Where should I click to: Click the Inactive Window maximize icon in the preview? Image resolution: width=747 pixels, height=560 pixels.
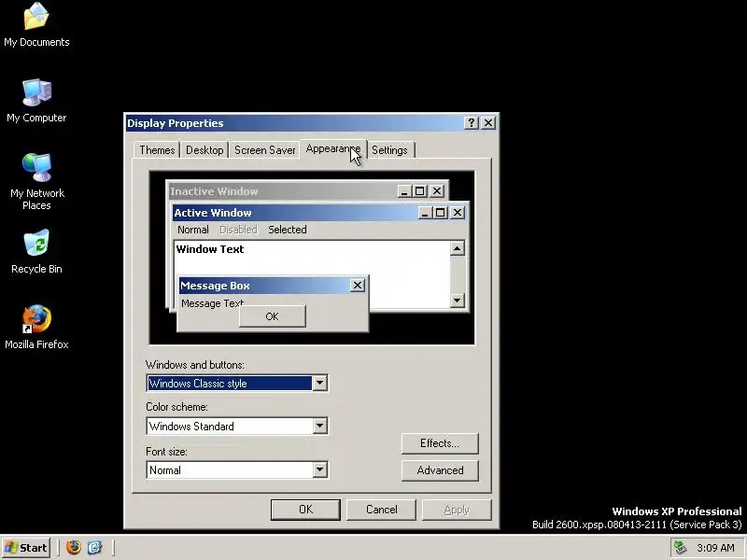[419, 191]
